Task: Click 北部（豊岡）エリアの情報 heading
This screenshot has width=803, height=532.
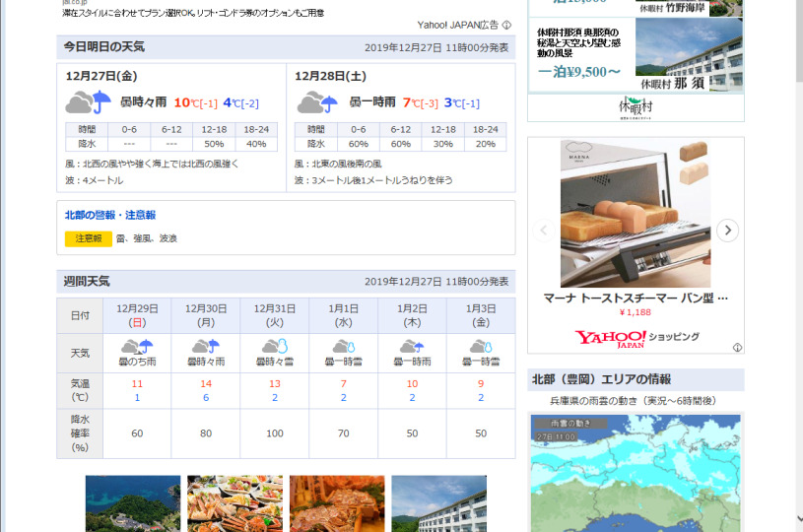Action: [602, 379]
